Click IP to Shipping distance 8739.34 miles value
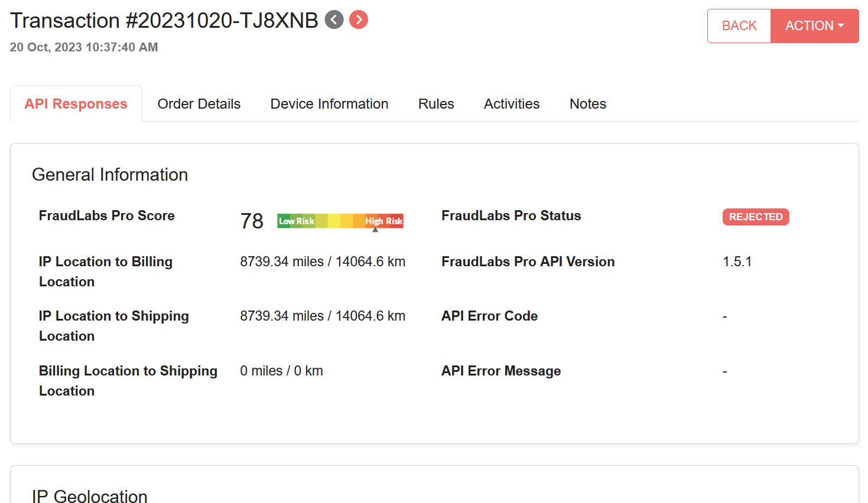This screenshot has width=868, height=503. pos(323,316)
